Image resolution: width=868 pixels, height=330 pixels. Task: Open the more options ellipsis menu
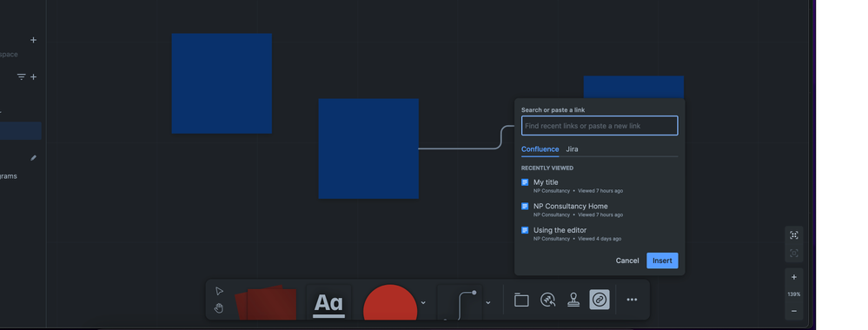pos(632,300)
